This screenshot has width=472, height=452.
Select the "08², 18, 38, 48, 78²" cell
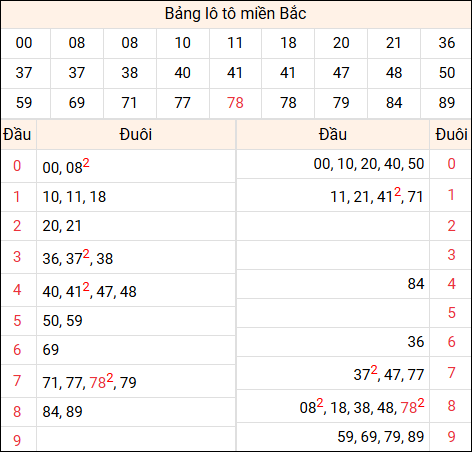click(333, 406)
